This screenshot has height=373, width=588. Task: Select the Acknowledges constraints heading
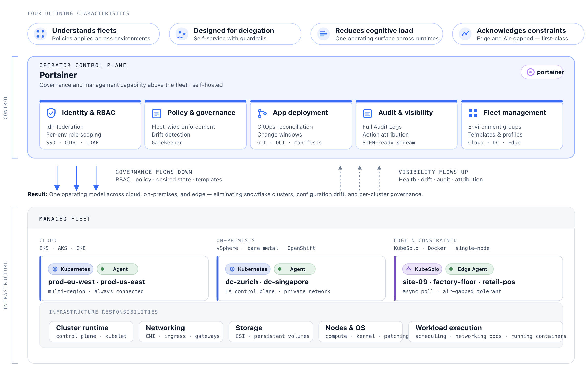coord(521,31)
